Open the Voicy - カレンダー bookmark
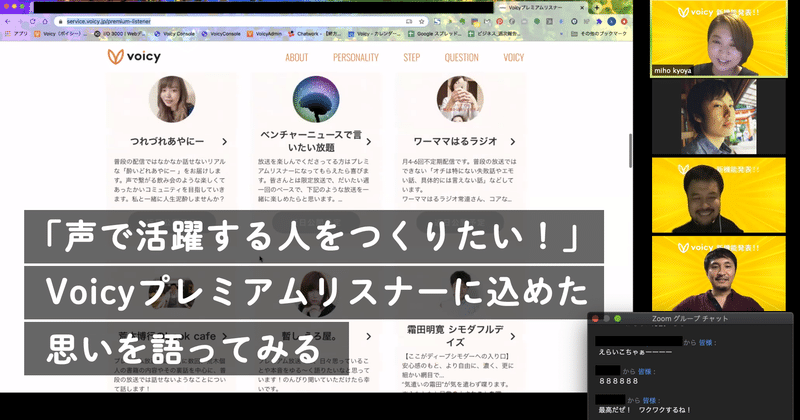The width and height of the screenshot is (800, 420). 375,34
